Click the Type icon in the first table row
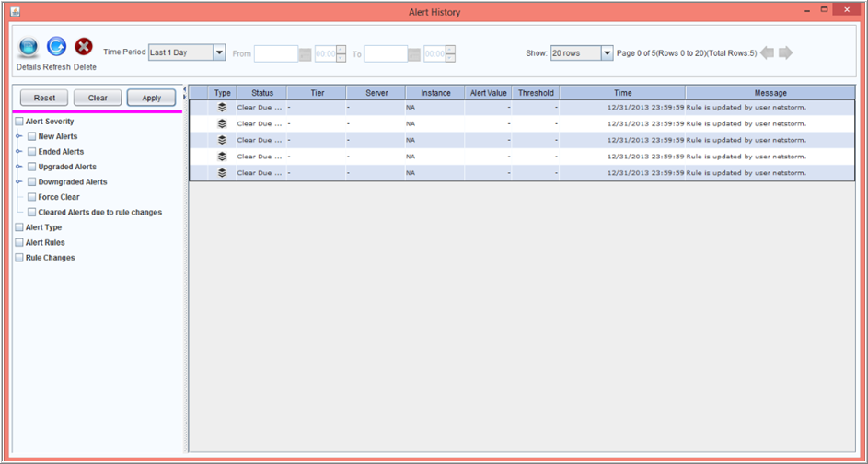Viewport: 868px width, 464px height. (222, 107)
